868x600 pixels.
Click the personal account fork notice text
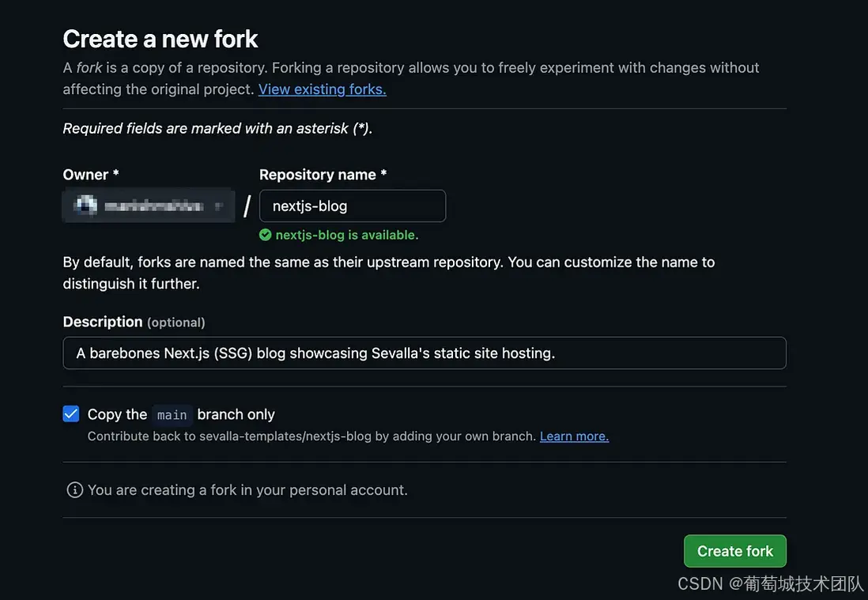click(247, 490)
